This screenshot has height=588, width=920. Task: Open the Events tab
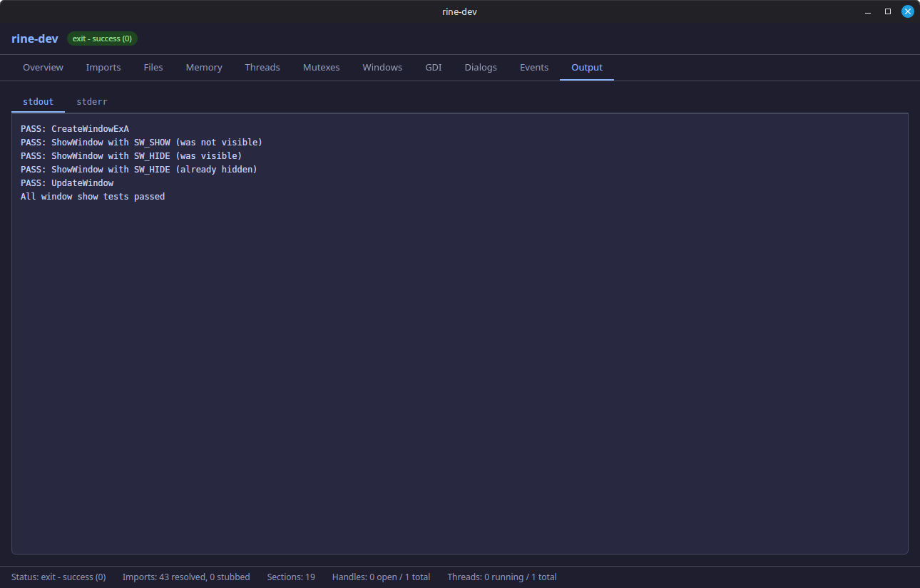click(x=534, y=67)
